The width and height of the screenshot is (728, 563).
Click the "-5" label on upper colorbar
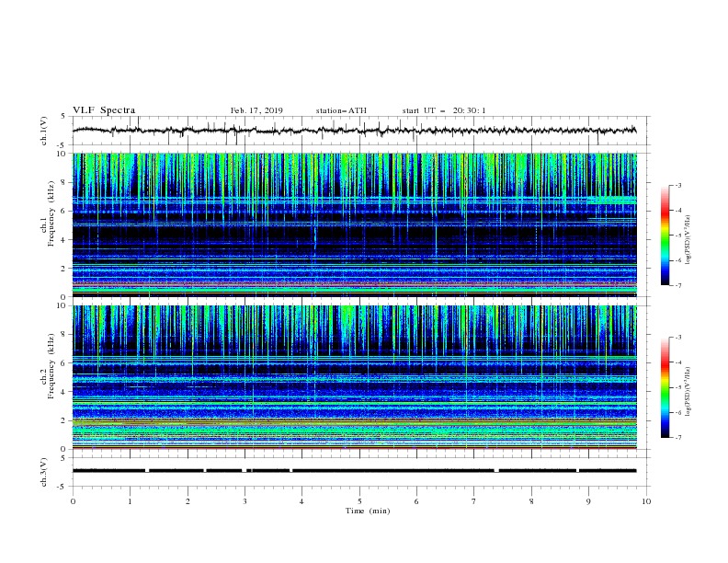(x=678, y=236)
